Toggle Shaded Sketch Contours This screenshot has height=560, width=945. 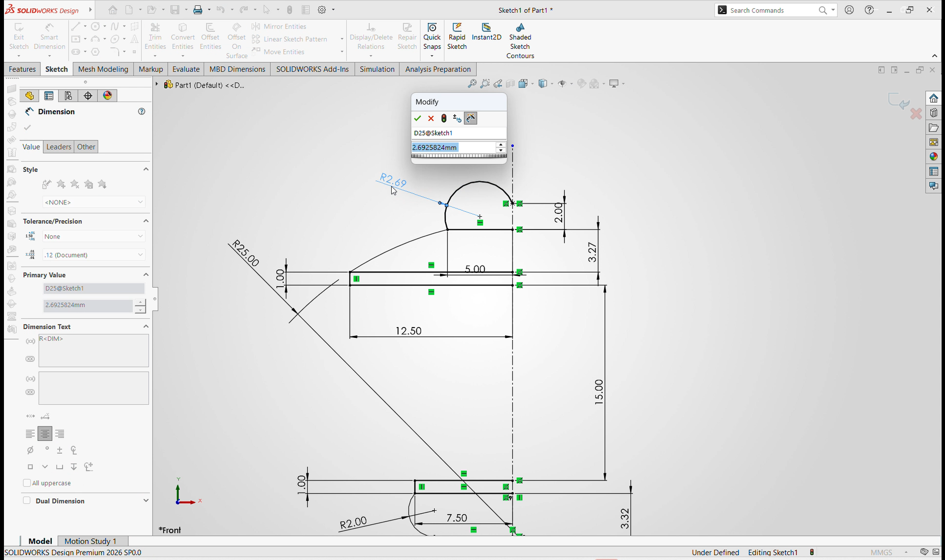coord(520,41)
